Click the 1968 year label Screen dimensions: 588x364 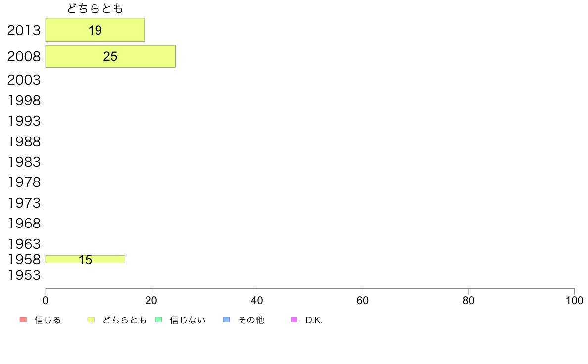24,224
